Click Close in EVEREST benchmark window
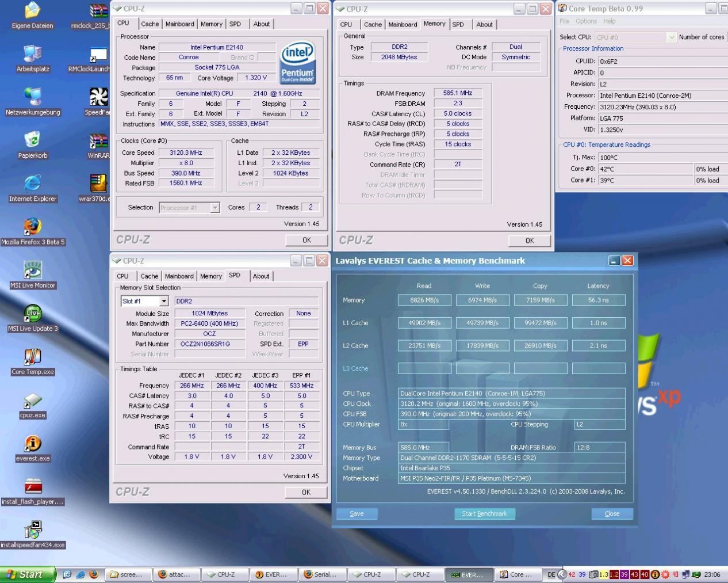The image size is (728, 583). [612, 513]
